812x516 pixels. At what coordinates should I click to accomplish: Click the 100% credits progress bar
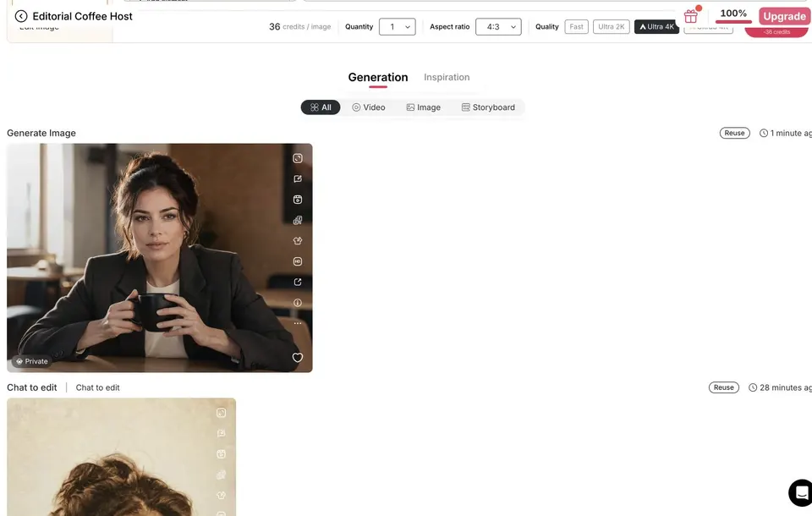point(733,21)
